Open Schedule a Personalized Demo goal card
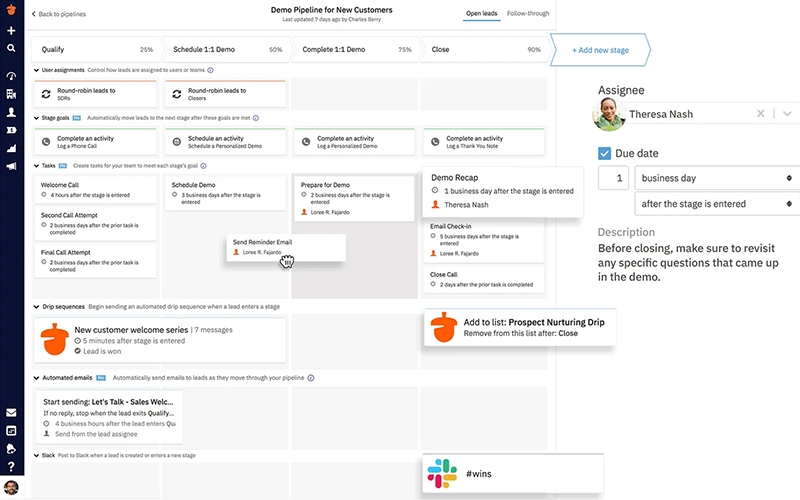 click(225, 142)
